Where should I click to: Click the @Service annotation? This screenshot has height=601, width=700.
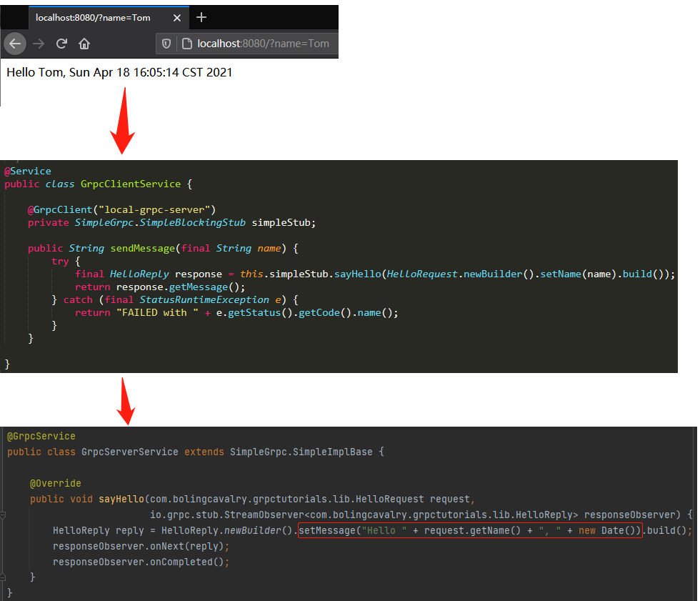point(28,171)
